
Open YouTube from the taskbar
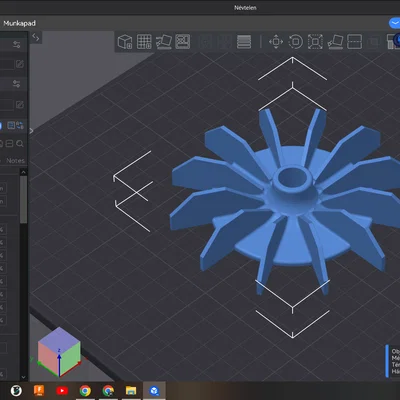tap(62, 390)
